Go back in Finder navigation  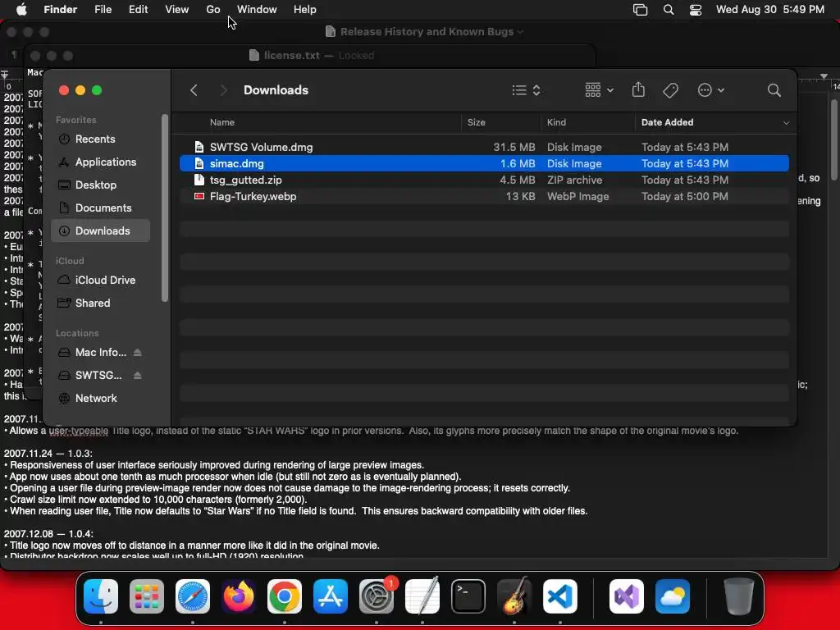point(194,90)
